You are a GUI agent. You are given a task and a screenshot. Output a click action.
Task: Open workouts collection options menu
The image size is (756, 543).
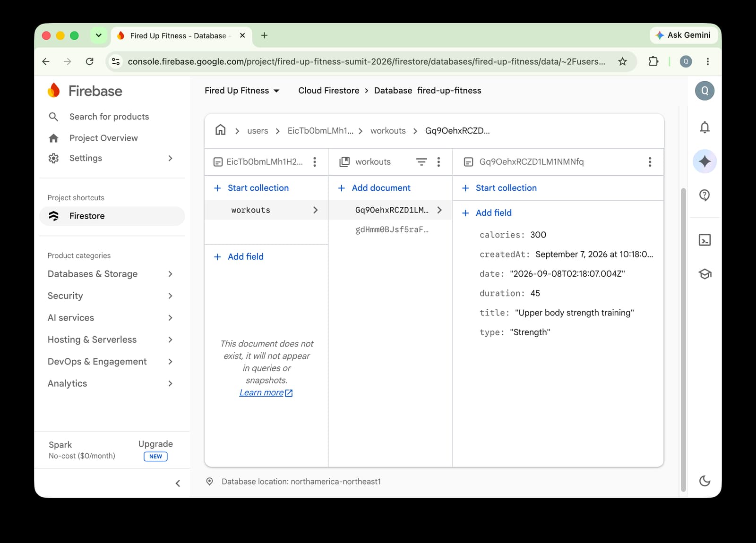[x=439, y=162]
